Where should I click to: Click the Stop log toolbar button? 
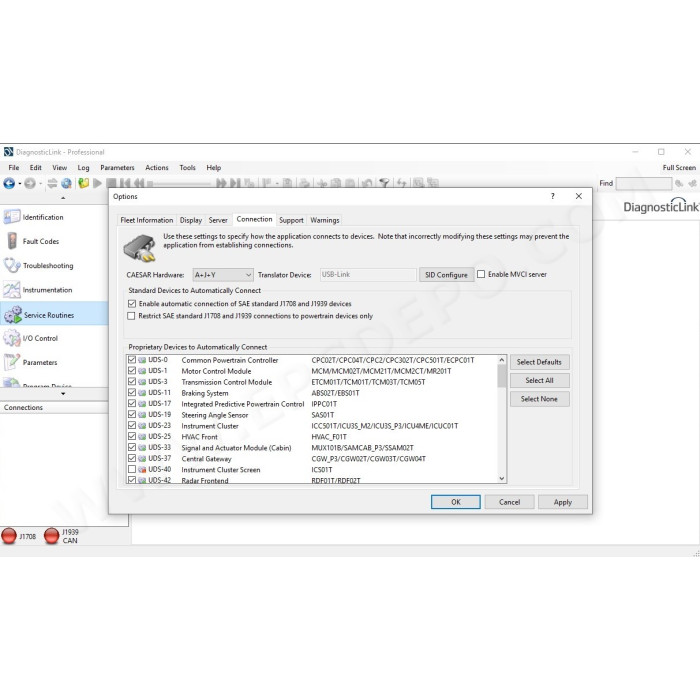[x=111, y=183]
